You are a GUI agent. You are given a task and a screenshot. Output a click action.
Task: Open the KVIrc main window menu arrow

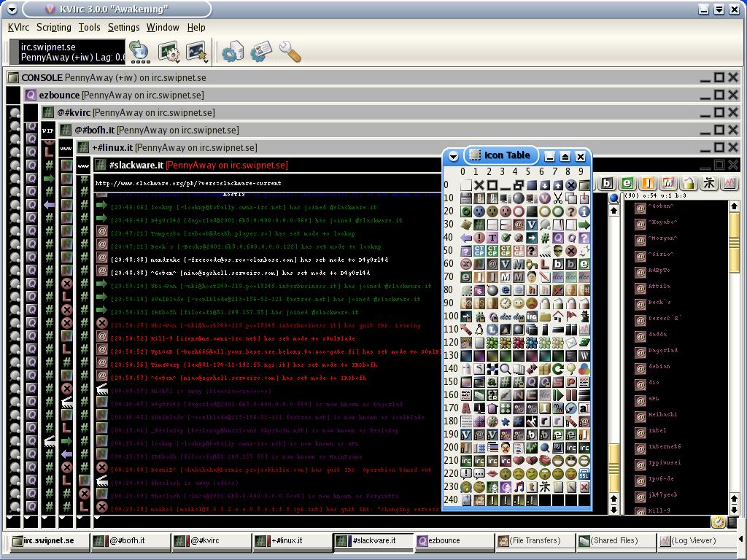12,9
